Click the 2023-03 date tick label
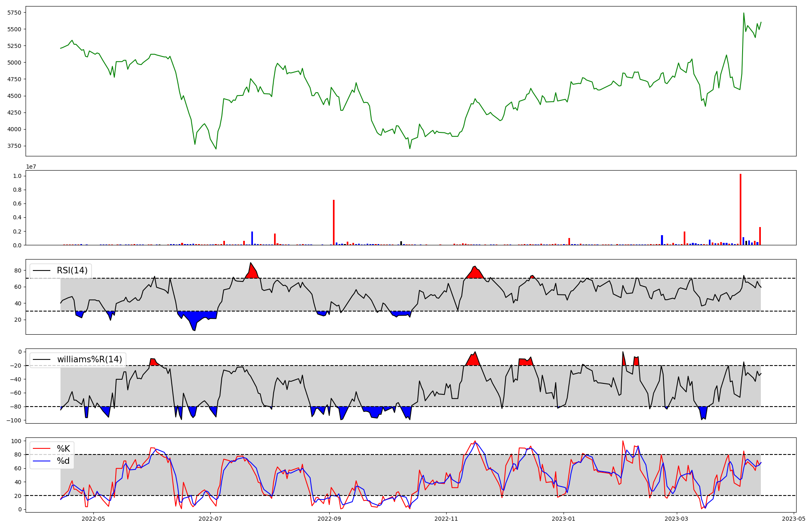Image resolution: width=812 pixels, height=528 pixels. pyautogui.click(x=677, y=519)
